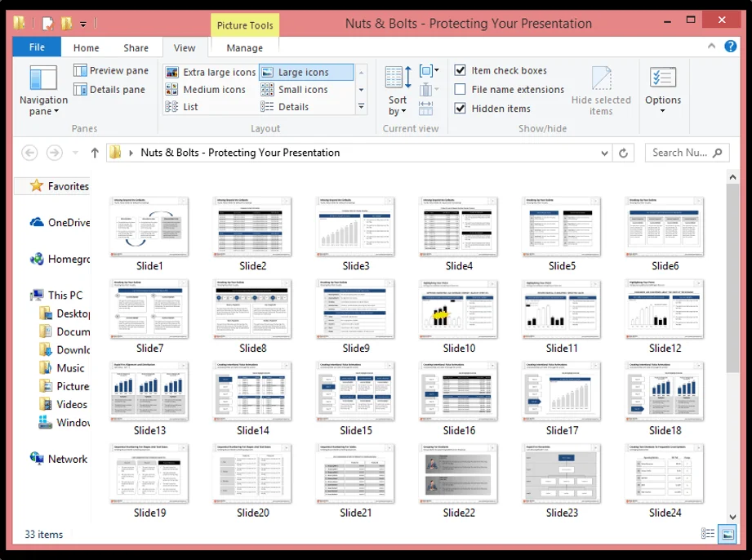Image resolution: width=752 pixels, height=560 pixels.
Task: Select This PC in the navigation pane
Action: 56,296
